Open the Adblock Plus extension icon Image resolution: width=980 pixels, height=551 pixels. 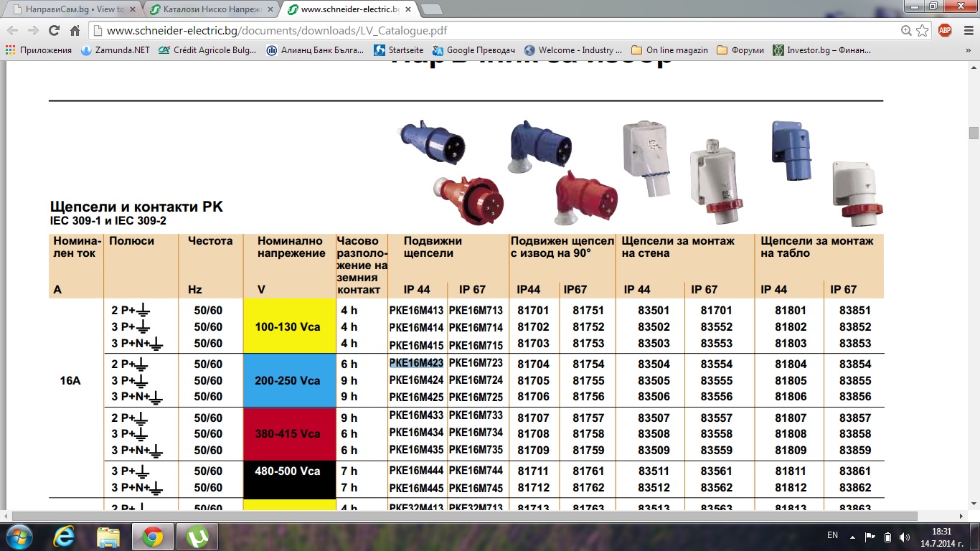(945, 30)
